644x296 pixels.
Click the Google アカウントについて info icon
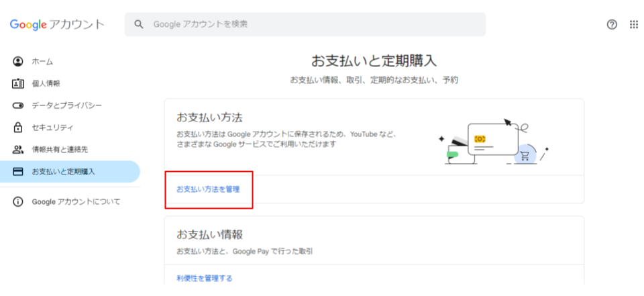coord(17,202)
